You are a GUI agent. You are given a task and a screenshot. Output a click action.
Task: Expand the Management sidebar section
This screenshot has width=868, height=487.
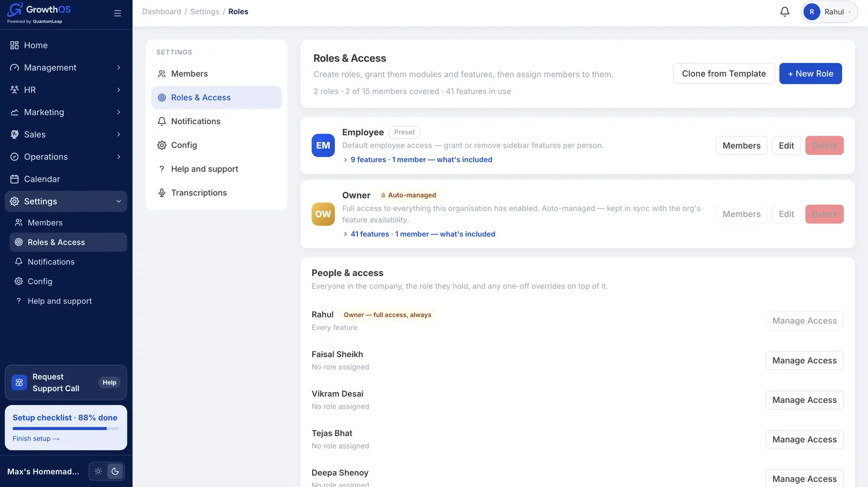(x=66, y=67)
